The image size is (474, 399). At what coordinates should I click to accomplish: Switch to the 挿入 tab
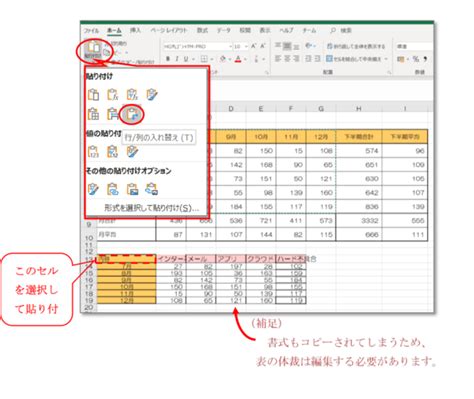[x=135, y=30]
